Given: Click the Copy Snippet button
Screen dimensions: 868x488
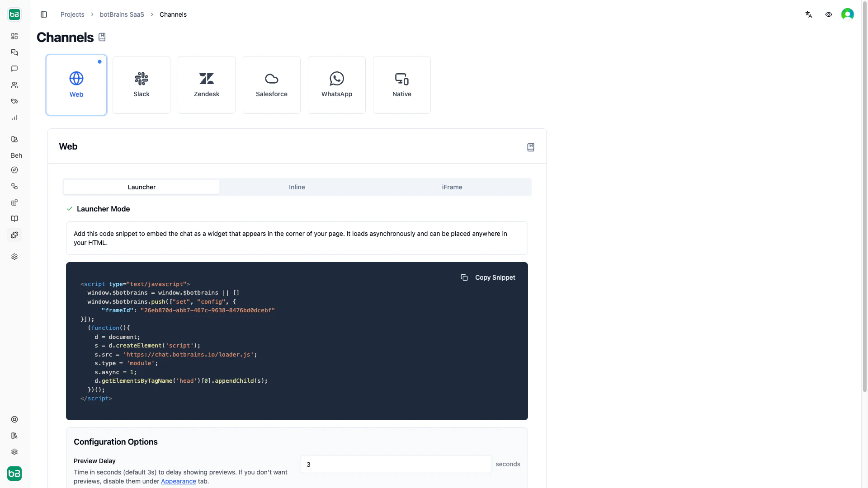Looking at the screenshot, I should click(x=488, y=277).
